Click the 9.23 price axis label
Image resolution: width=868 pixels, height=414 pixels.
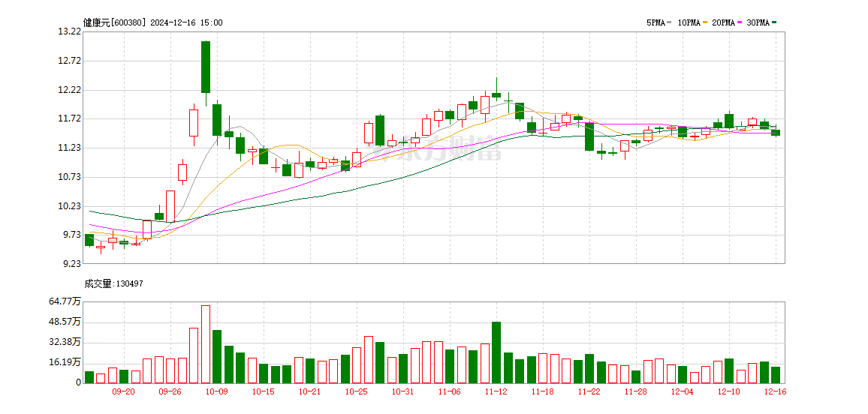[71, 264]
